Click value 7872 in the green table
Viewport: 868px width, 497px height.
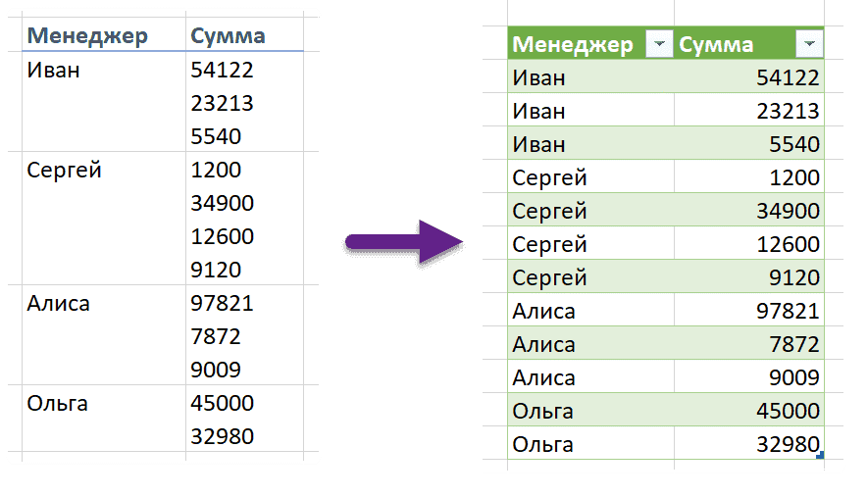coord(793,345)
